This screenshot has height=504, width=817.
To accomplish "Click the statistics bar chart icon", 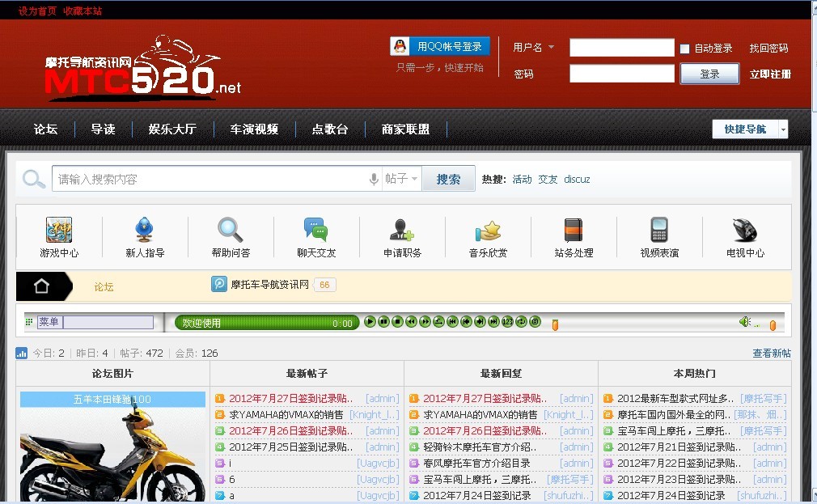I will (21, 353).
